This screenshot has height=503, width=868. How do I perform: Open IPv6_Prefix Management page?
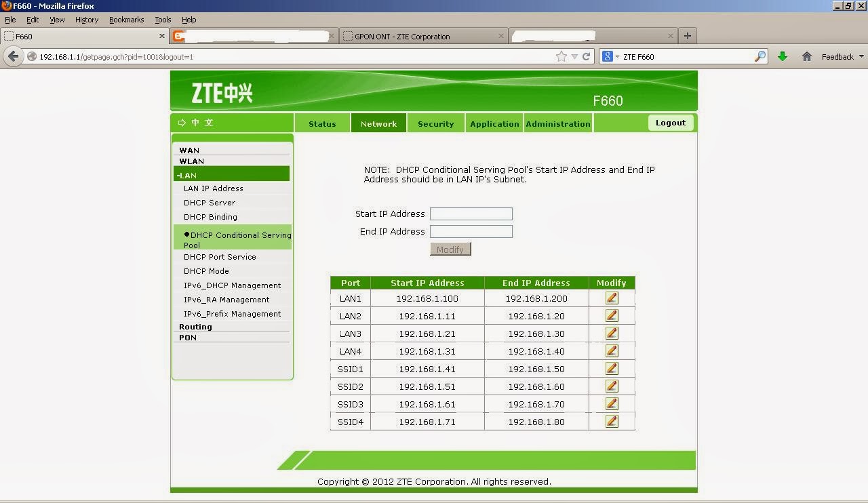click(x=232, y=314)
